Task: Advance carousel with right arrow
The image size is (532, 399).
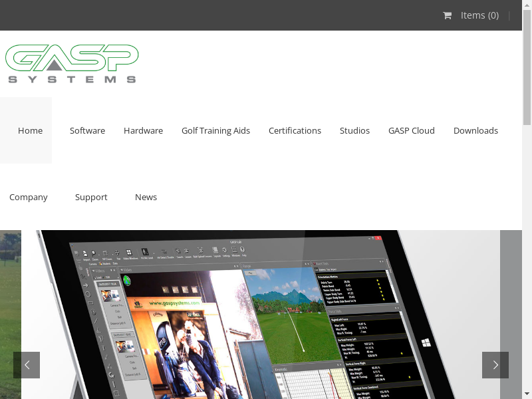Action: pyautogui.click(x=495, y=365)
